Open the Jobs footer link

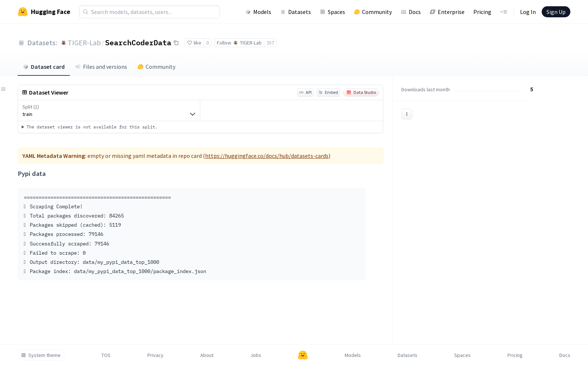(256, 355)
